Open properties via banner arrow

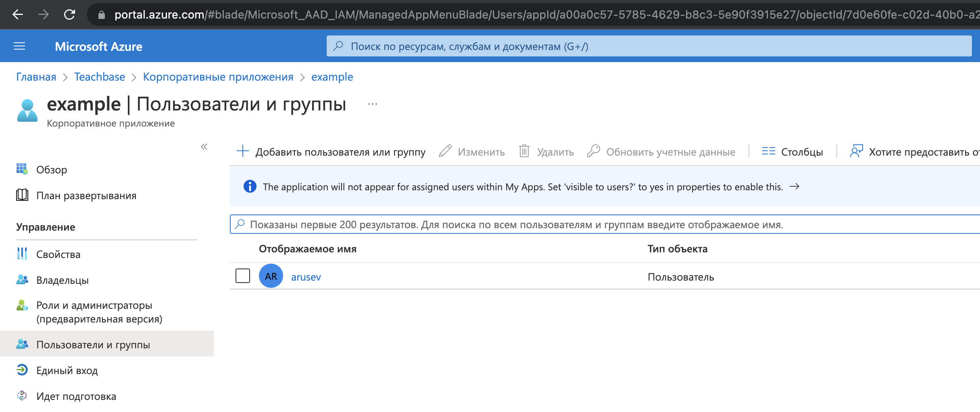coord(794,186)
